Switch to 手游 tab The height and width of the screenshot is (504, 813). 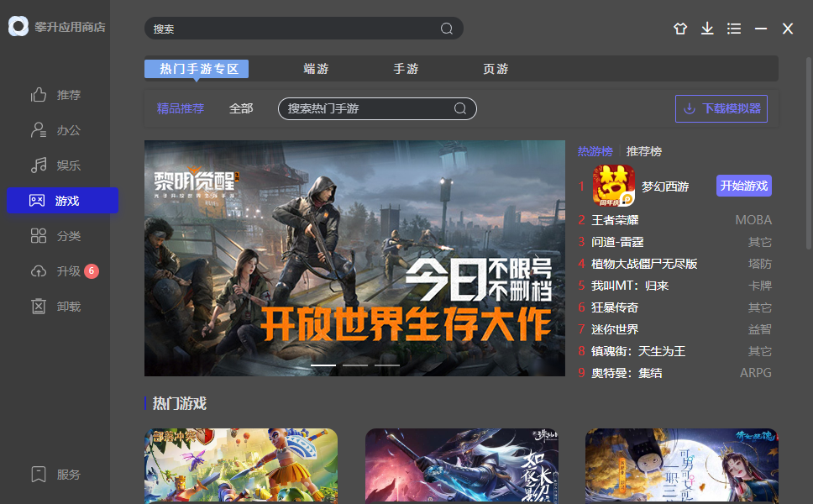pos(406,68)
